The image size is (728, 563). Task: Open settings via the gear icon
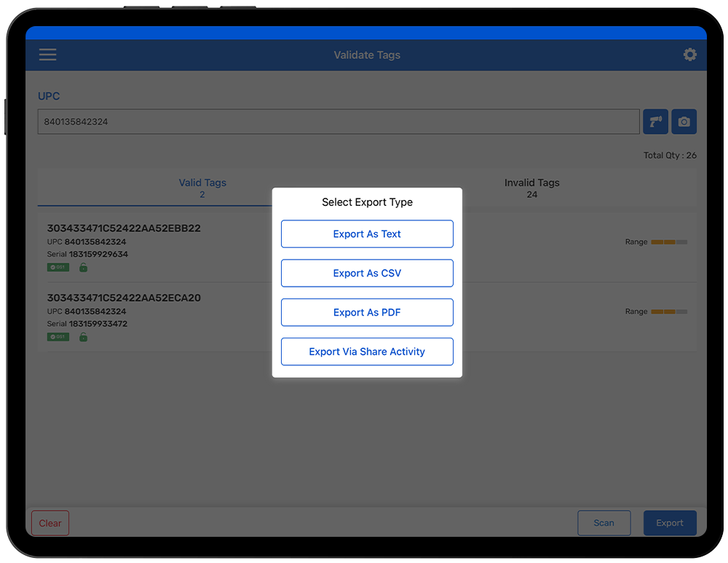(x=689, y=55)
